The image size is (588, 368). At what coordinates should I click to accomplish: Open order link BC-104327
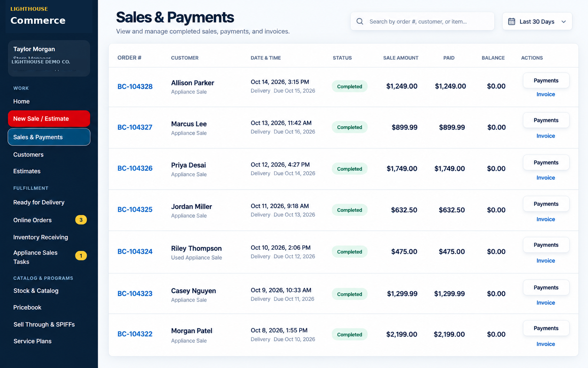pyautogui.click(x=135, y=127)
